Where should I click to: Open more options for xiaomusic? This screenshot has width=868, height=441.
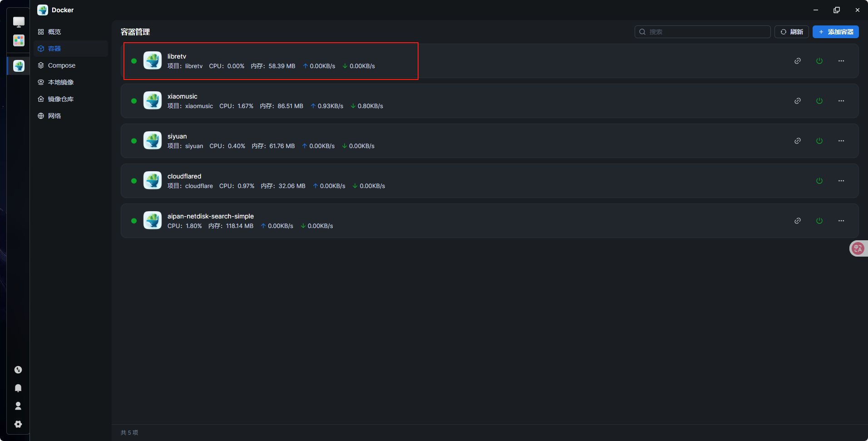[x=841, y=101]
